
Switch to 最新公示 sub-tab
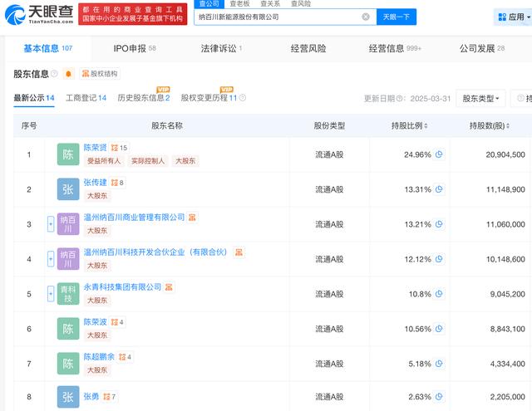click(34, 98)
